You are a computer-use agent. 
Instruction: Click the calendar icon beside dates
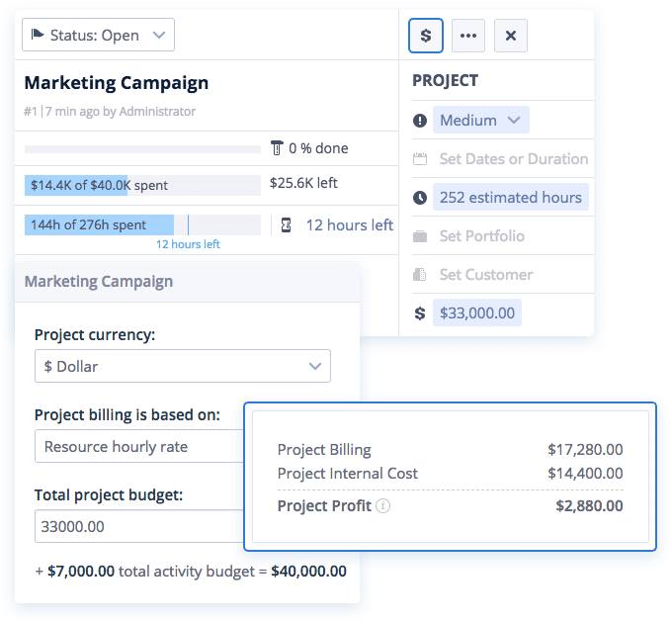tap(420, 159)
